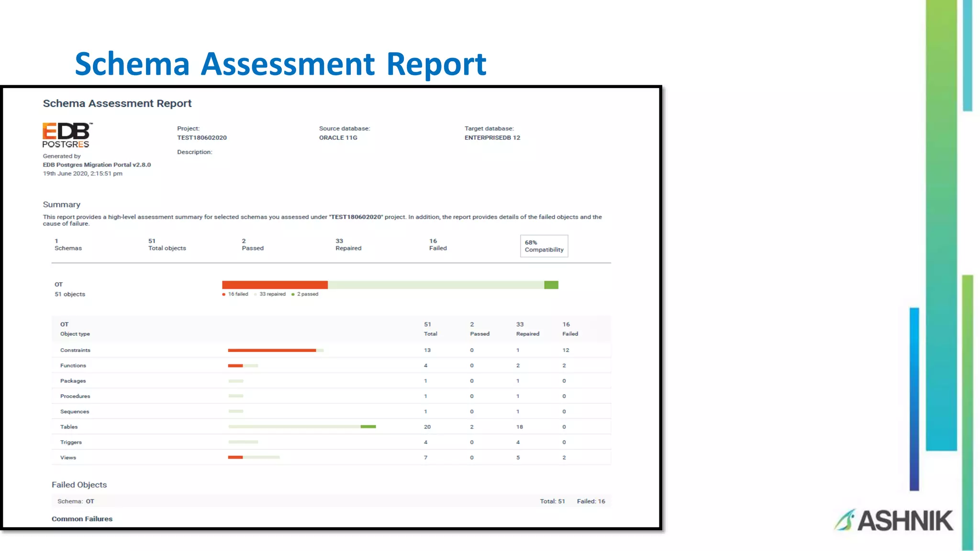Click the 68% Compatibility box

(544, 246)
